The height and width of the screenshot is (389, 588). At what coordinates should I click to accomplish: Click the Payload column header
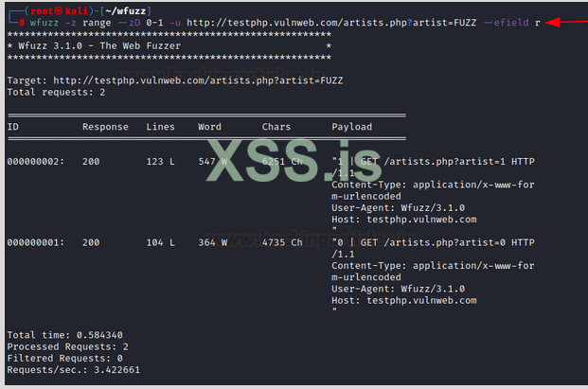click(351, 127)
